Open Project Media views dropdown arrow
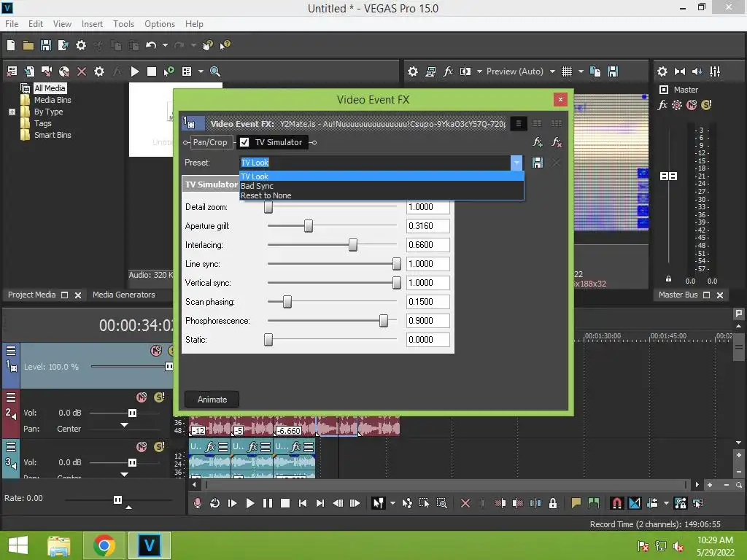747x560 pixels. 201,71
